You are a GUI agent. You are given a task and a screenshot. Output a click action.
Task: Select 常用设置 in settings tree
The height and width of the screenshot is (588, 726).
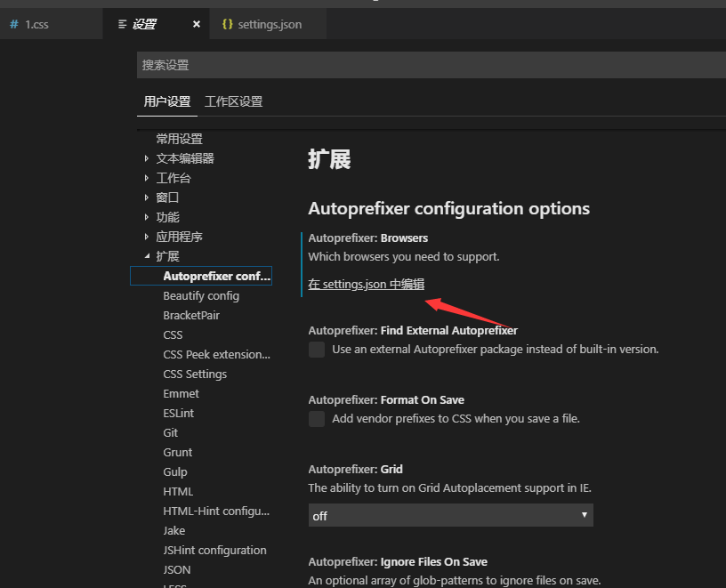tap(179, 139)
